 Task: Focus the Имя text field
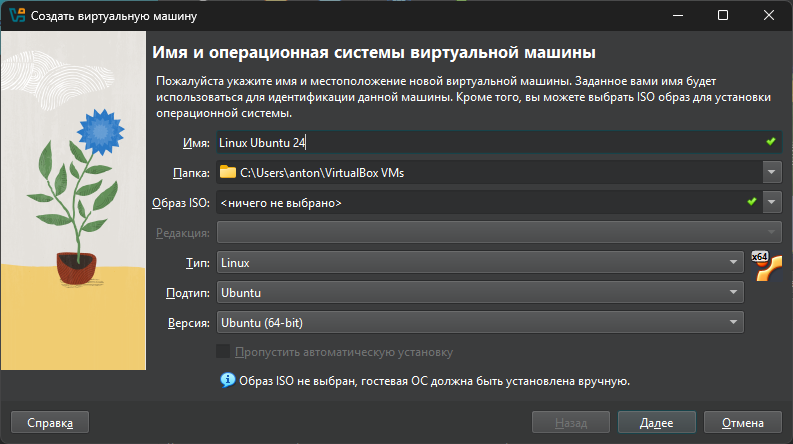click(499, 143)
